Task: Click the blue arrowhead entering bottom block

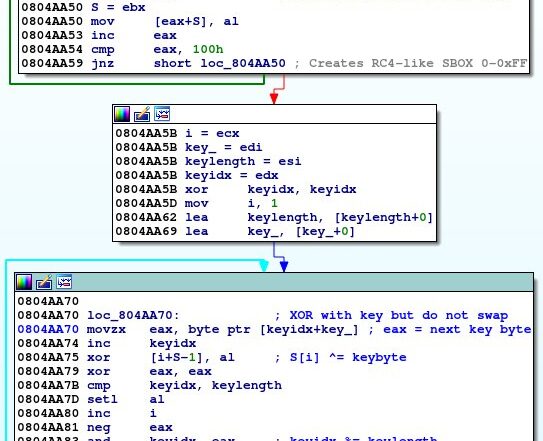Action: (284, 266)
